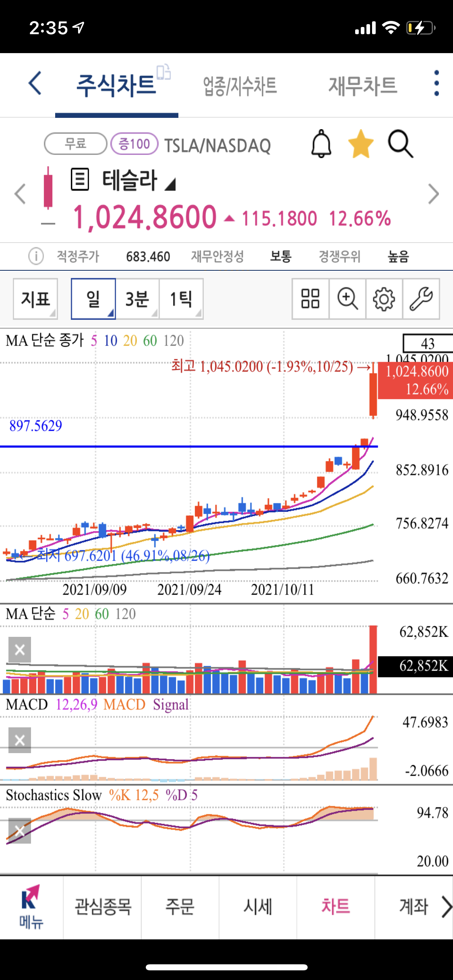Open 계좌 account in bottom bar
The image size is (453, 980).
click(414, 907)
